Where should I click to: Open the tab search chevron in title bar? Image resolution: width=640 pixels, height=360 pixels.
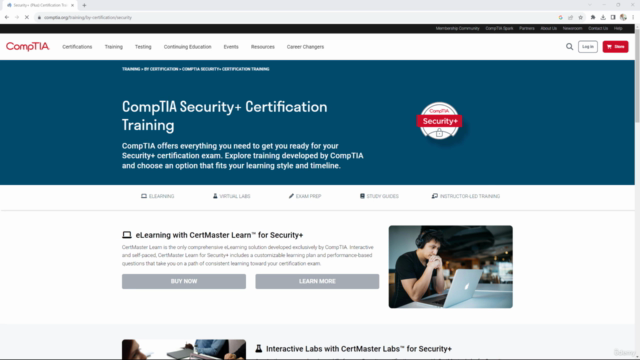(590, 5)
